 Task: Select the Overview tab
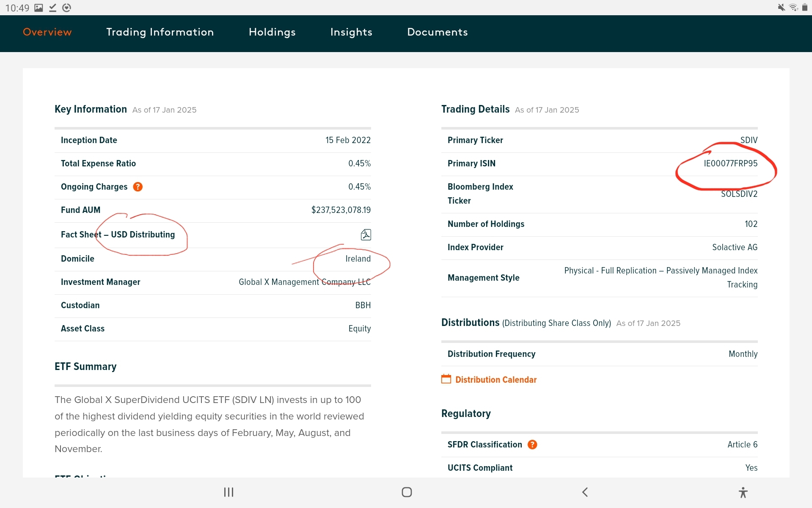[47, 32]
